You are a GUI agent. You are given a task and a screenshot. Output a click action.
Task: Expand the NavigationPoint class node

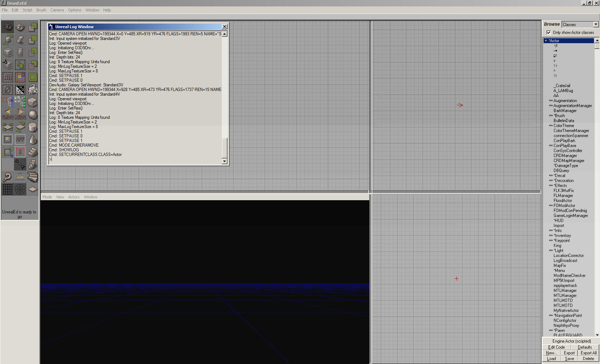tap(551, 315)
